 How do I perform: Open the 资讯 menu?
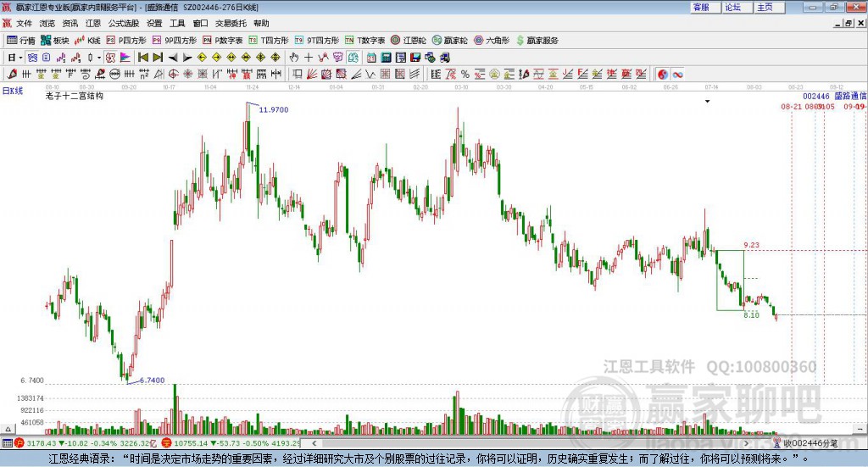click(x=70, y=23)
